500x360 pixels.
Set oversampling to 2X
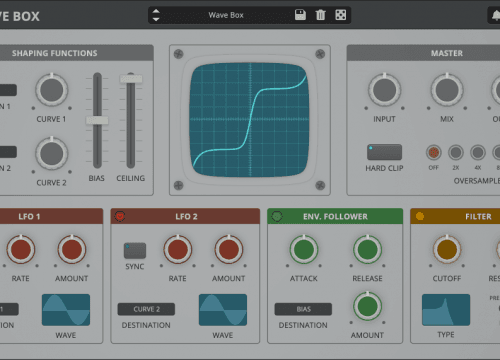click(x=456, y=153)
